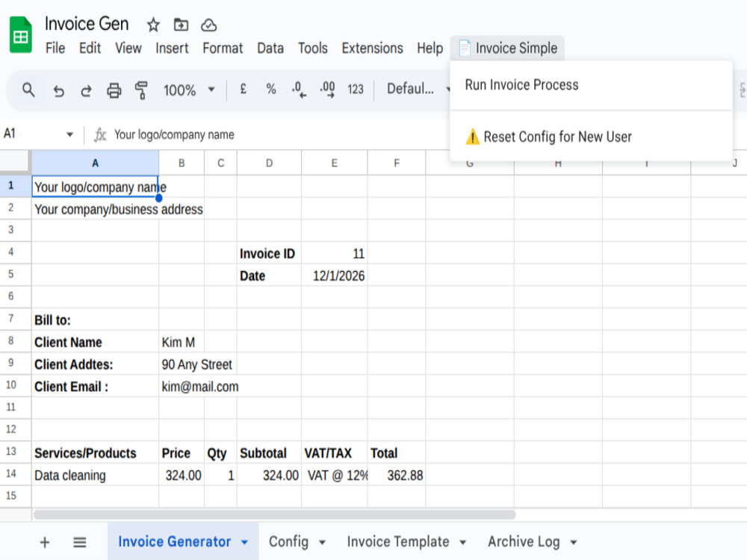Open the all sheets list icon
The width and height of the screenshot is (747, 560).
(x=80, y=542)
